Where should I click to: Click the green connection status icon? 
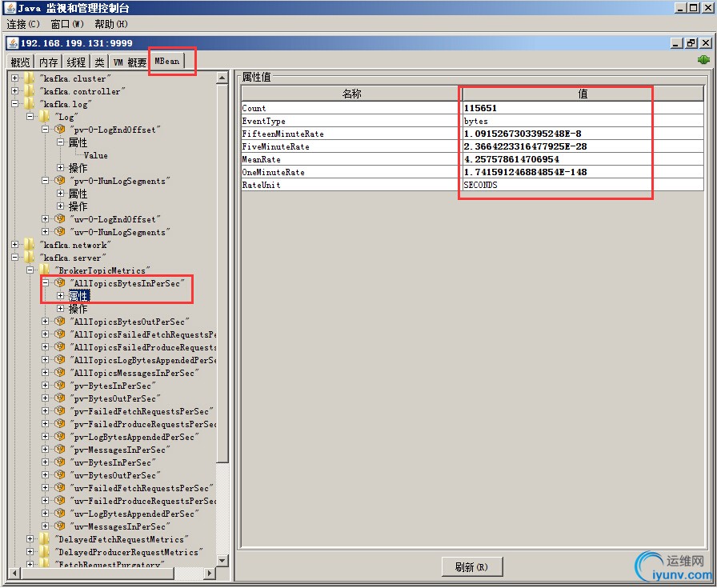pos(703,59)
